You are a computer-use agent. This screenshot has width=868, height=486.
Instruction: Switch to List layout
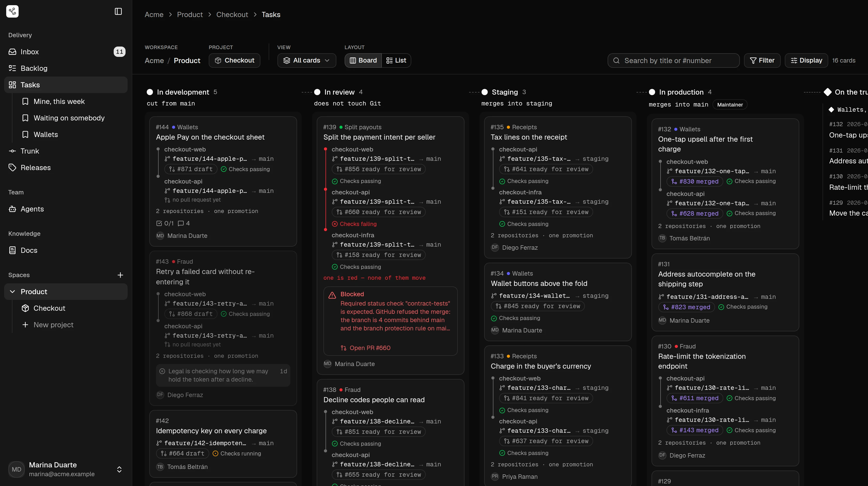396,60
